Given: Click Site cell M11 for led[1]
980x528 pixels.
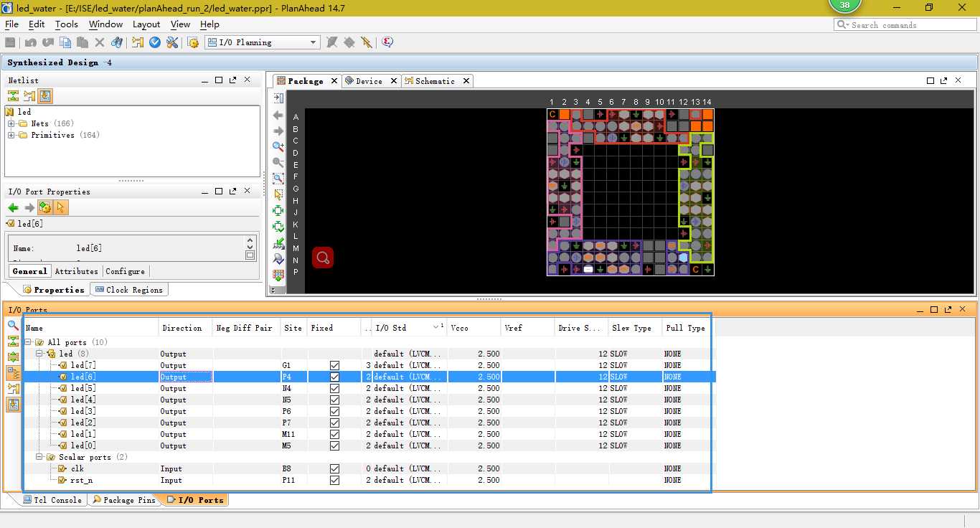Looking at the screenshot, I should click(x=293, y=434).
